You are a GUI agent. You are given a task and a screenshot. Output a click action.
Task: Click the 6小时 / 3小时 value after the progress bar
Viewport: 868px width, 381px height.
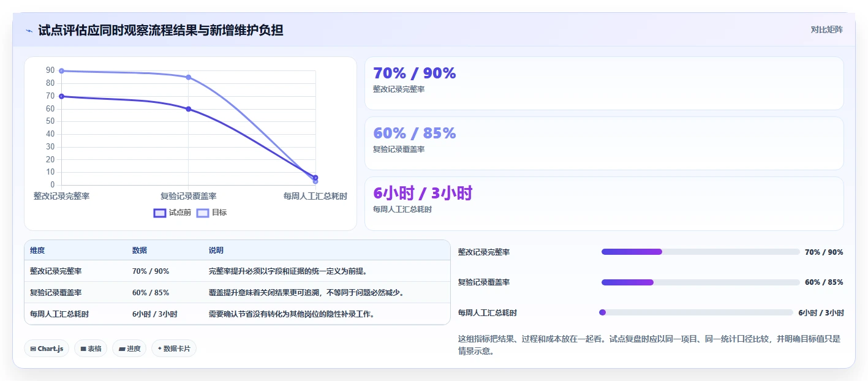(x=821, y=312)
